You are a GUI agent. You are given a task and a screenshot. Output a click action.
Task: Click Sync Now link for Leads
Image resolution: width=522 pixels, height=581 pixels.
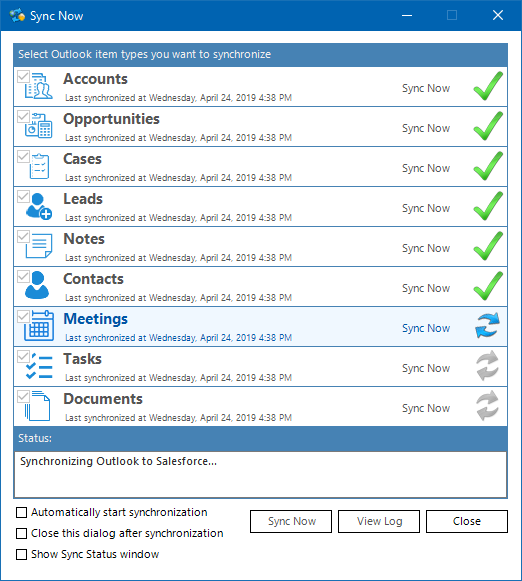(x=426, y=208)
